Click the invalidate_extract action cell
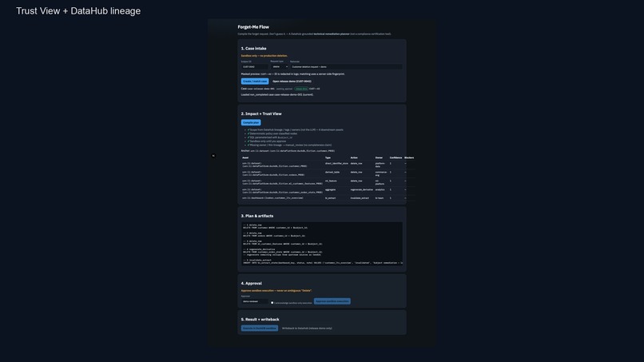 [360, 198]
